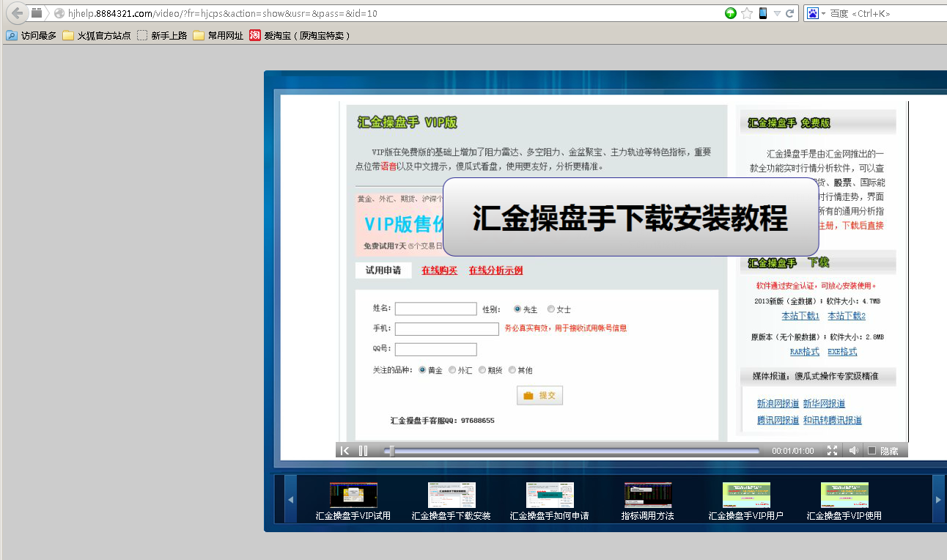Image resolution: width=947 pixels, height=560 pixels.
Task: Click the 汇金操盘手客服QQ: 97688655 text
Action: 442,421
